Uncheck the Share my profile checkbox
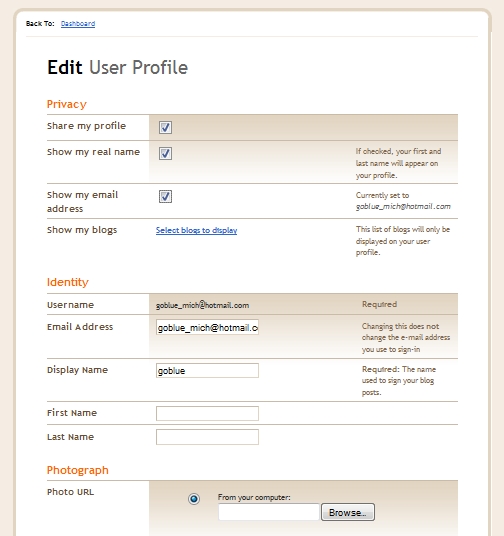The width and height of the screenshot is (504, 536). (165, 128)
